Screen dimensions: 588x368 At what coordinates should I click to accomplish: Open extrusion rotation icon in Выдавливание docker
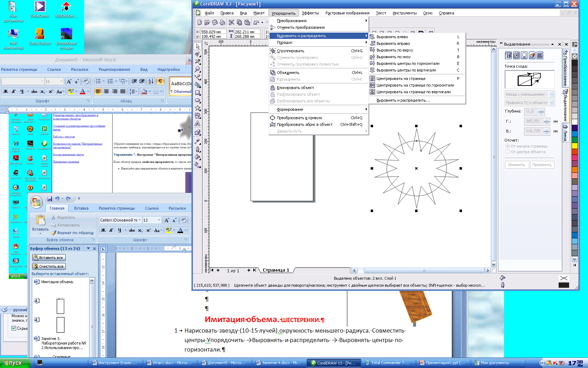pyautogui.click(x=516, y=55)
